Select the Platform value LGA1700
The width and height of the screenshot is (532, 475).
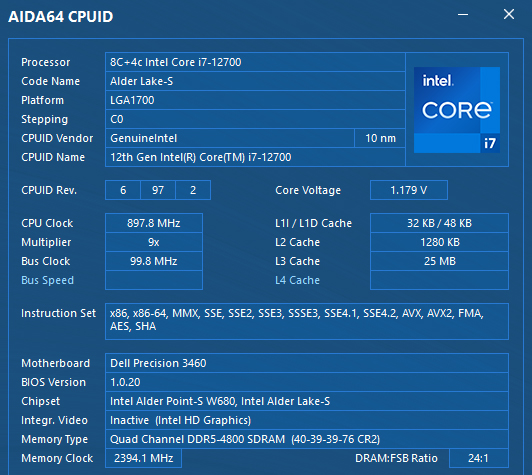click(x=255, y=100)
